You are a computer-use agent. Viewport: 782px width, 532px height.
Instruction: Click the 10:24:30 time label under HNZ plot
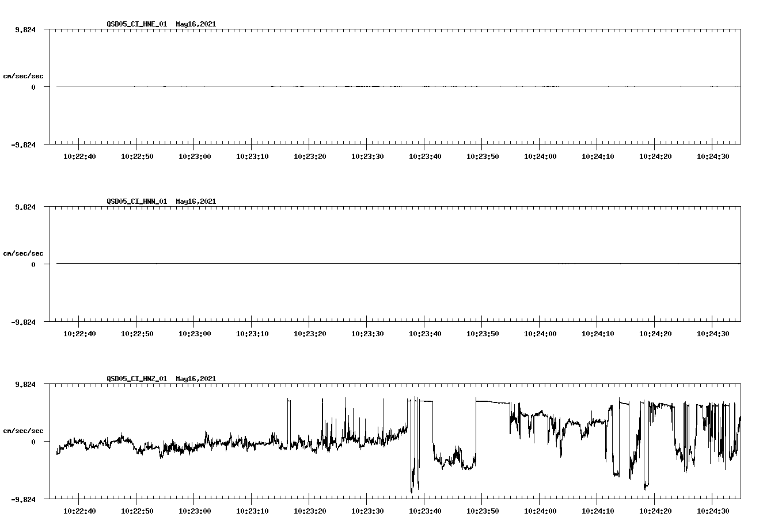click(712, 511)
